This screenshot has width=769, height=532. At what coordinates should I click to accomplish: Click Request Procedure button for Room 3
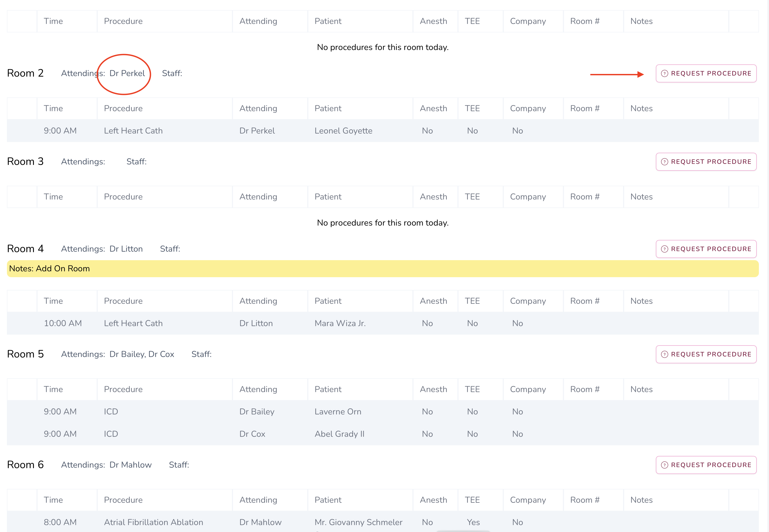[x=706, y=162]
